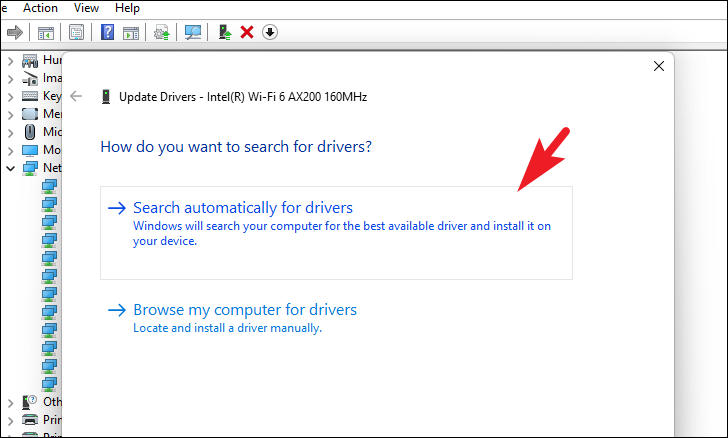Open the Properties sheet toolbar icon
The width and height of the screenshot is (728, 438).
click(x=76, y=32)
